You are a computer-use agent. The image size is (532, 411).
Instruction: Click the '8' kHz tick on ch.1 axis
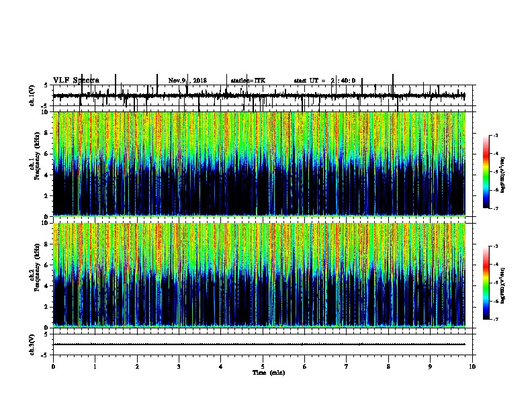point(47,133)
